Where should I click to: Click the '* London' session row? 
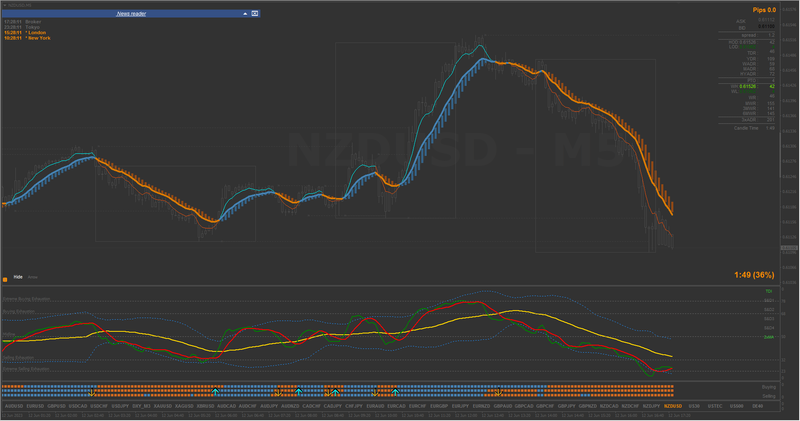pyautogui.click(x=25, y=33)
